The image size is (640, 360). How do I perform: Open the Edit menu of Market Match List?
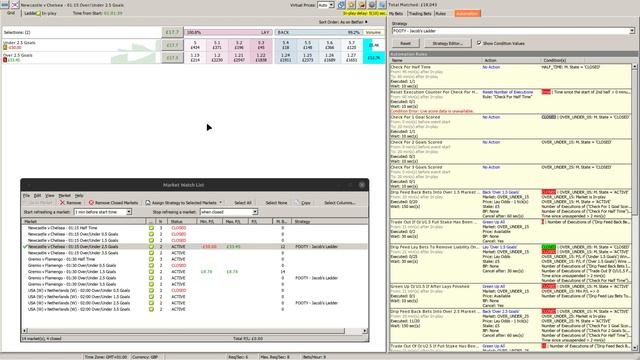[37, 196]
